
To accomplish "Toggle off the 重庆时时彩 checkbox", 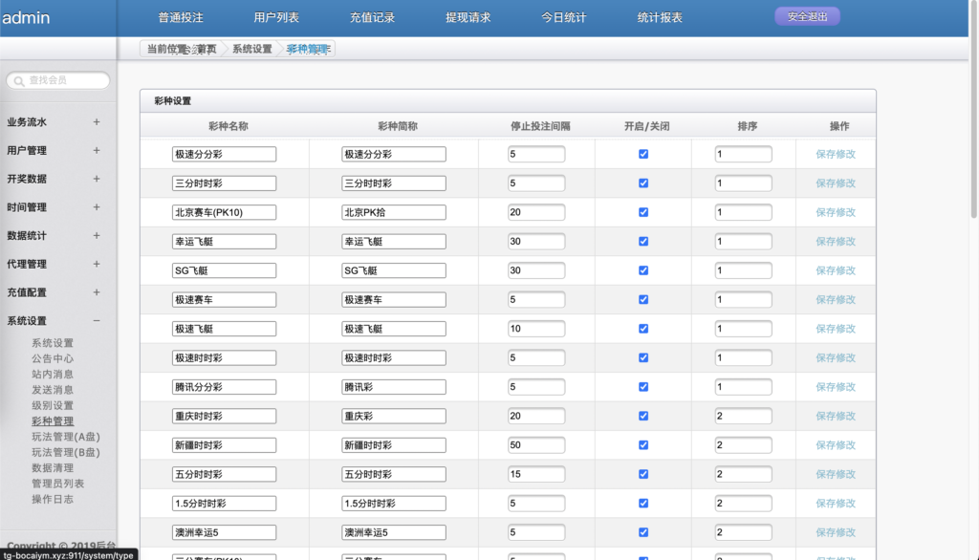I will tap(643, 416).
